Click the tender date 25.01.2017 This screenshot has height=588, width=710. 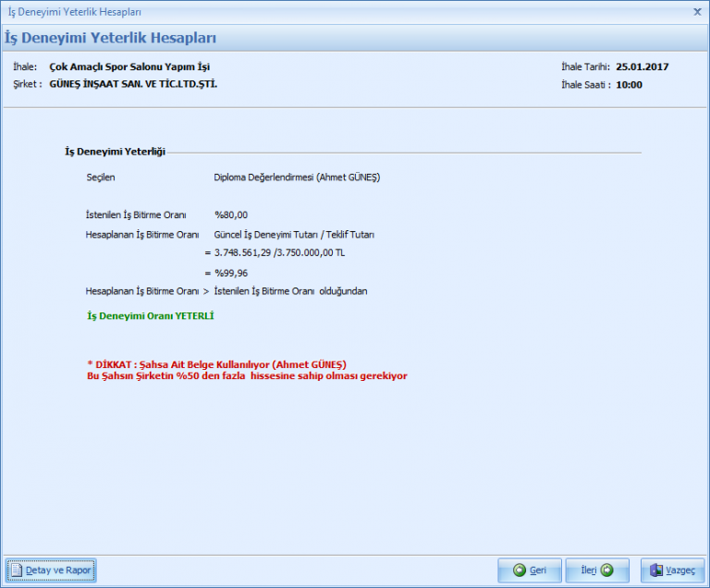click(x=643, y=67)
